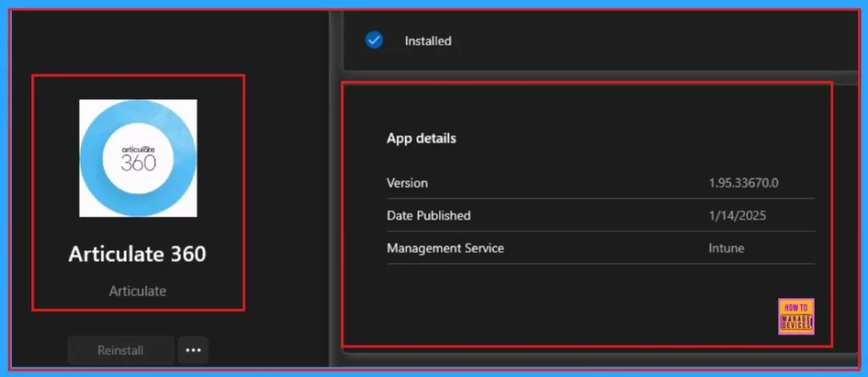Click the Management Service label
868x377 pixels.
(445, 248)
